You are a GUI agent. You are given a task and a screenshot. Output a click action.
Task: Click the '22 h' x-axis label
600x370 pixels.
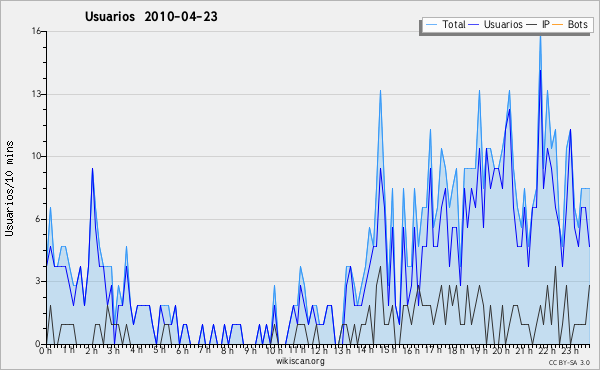pos(546,351)
